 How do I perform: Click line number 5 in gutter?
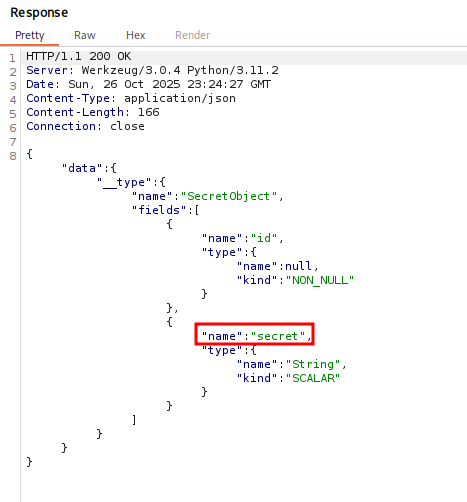coord(13,114)
